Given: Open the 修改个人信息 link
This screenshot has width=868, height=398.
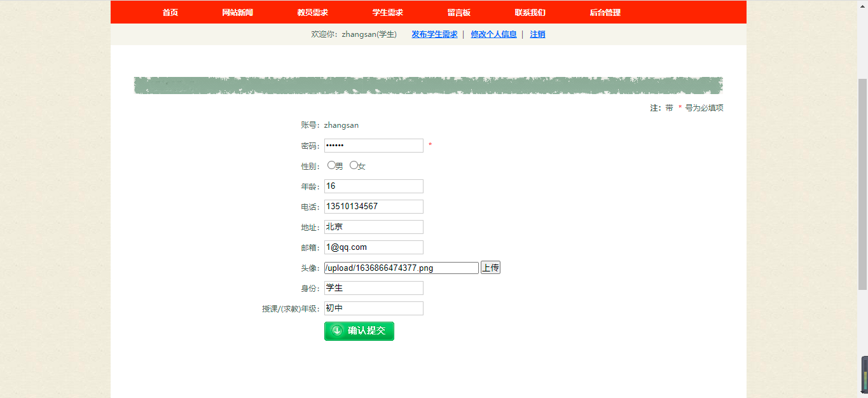Looking at the screenshot, I should pyautogui.click(x=493, y=34).
